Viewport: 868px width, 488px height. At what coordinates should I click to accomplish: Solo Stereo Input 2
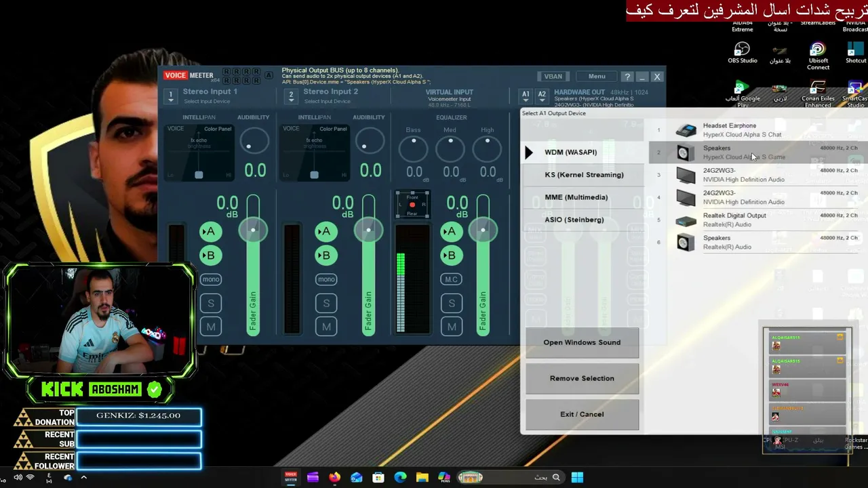pos(326,303)
